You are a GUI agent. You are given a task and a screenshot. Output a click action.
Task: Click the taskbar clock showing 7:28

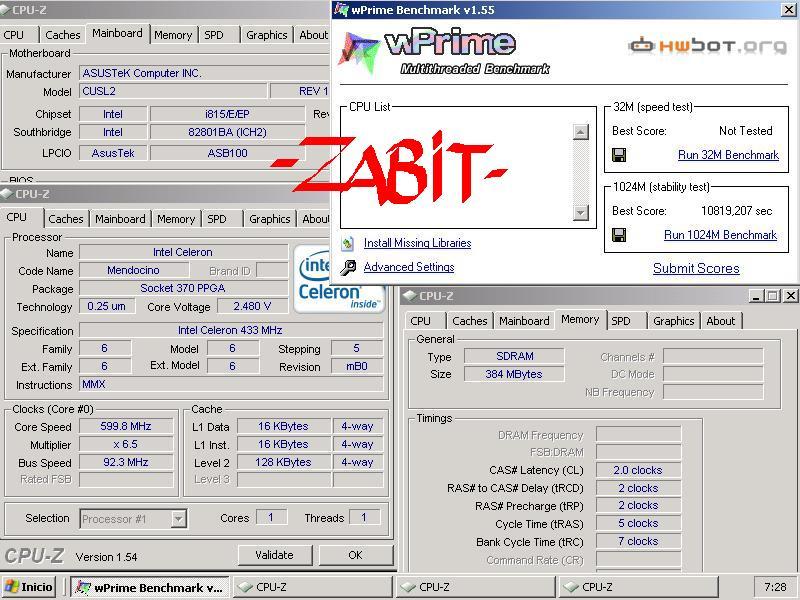(775, 587)
